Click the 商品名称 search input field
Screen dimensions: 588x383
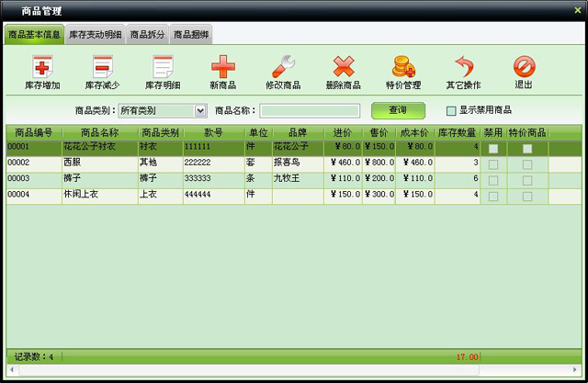pos(309,111)
